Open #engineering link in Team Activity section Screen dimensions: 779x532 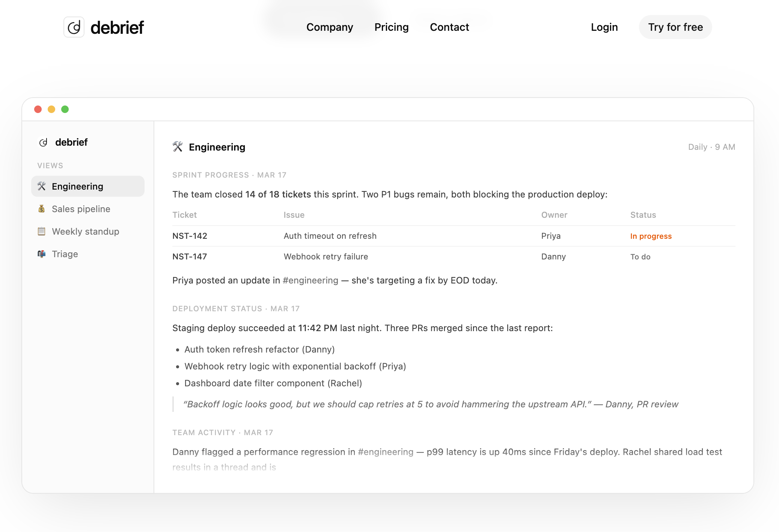(386, 452)
